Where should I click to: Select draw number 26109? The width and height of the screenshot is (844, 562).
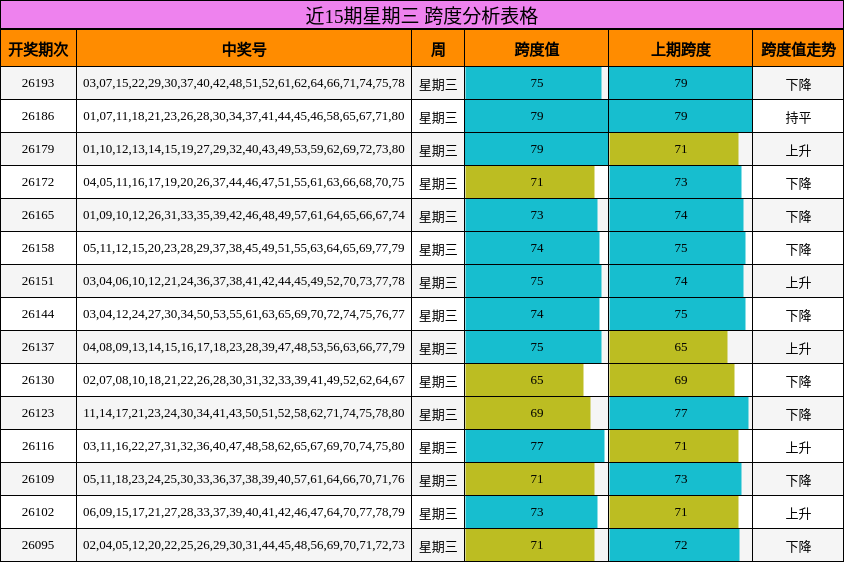[x=38, y=479]
